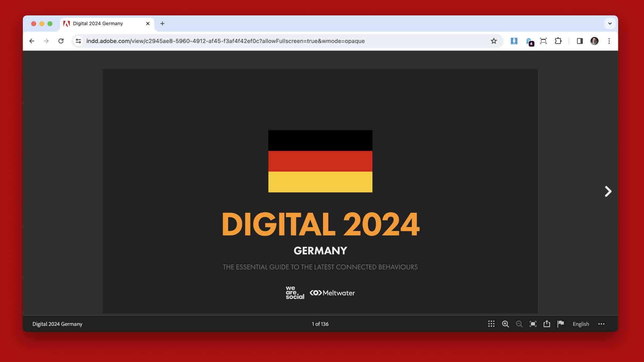Open the browser profile avatar
Screen dimensions: 644x362
point(594,41)
